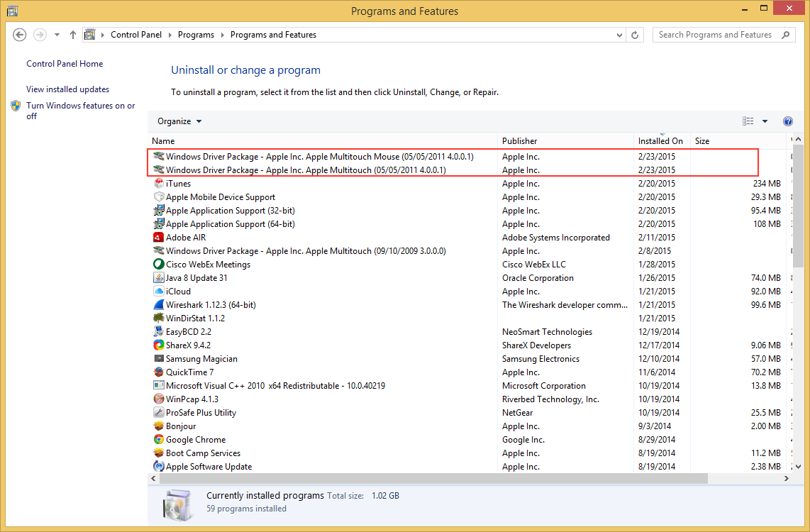Sort by the Installed On column header
The width and height of the screenshot is (810, 532).
click(660, 141)
